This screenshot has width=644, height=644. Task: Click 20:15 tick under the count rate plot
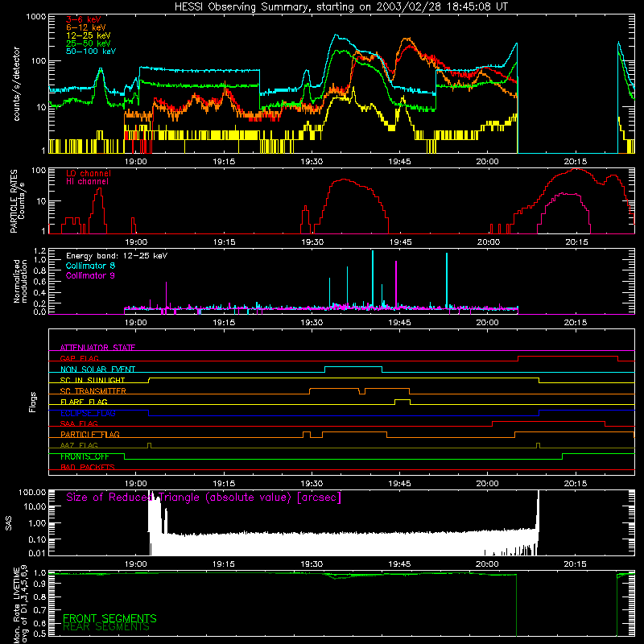(x=576, y=162)
